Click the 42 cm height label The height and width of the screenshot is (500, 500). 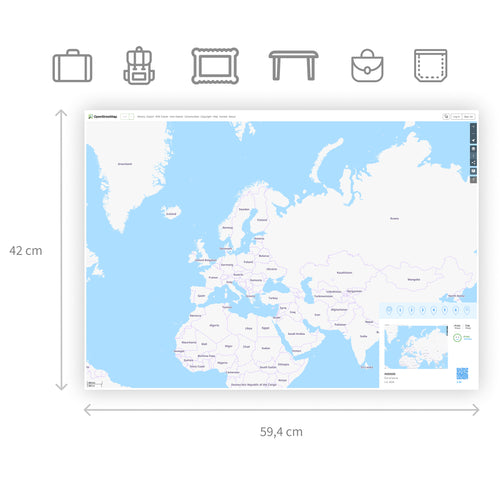point(26,251)
